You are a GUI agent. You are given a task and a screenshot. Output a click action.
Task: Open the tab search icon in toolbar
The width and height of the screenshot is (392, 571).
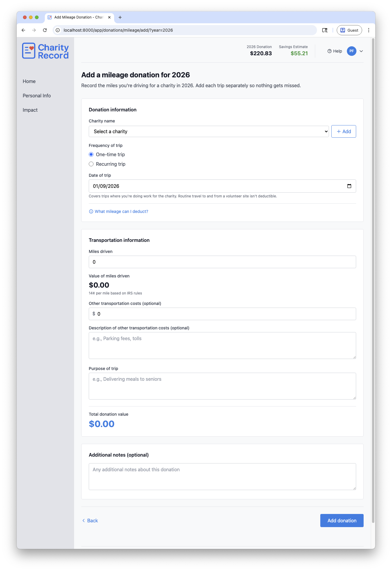click(x=325, y=30)
